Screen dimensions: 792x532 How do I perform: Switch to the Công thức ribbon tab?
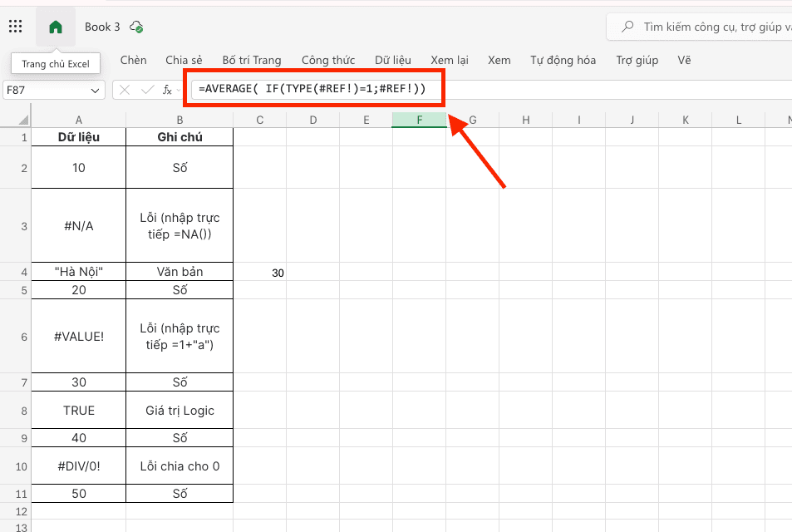(x=328, y=60)
